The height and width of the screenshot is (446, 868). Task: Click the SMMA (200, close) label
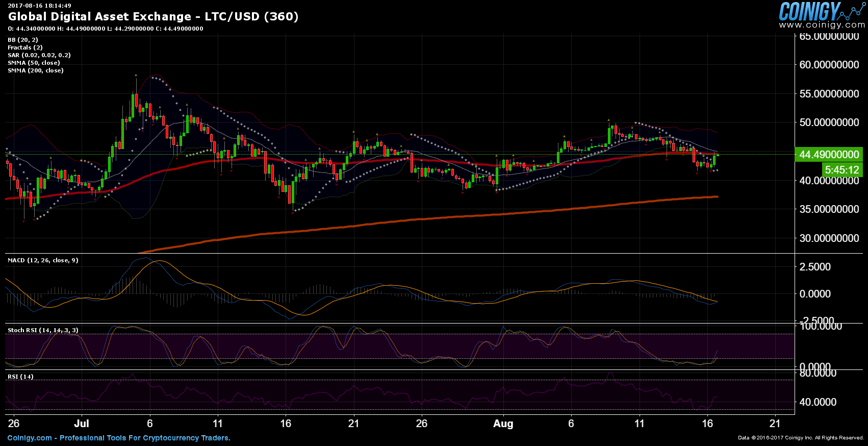[36, 70]
